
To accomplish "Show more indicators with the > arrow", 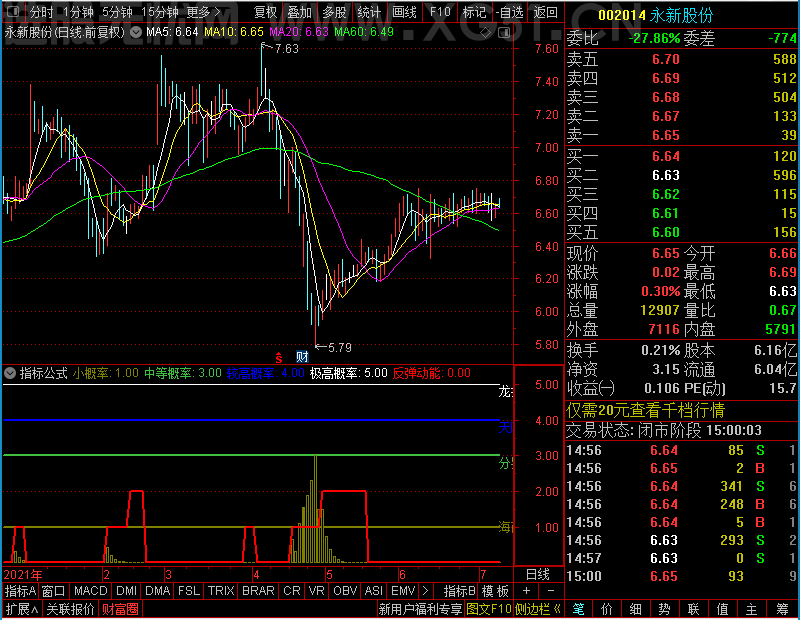I will tap(426, 591).
